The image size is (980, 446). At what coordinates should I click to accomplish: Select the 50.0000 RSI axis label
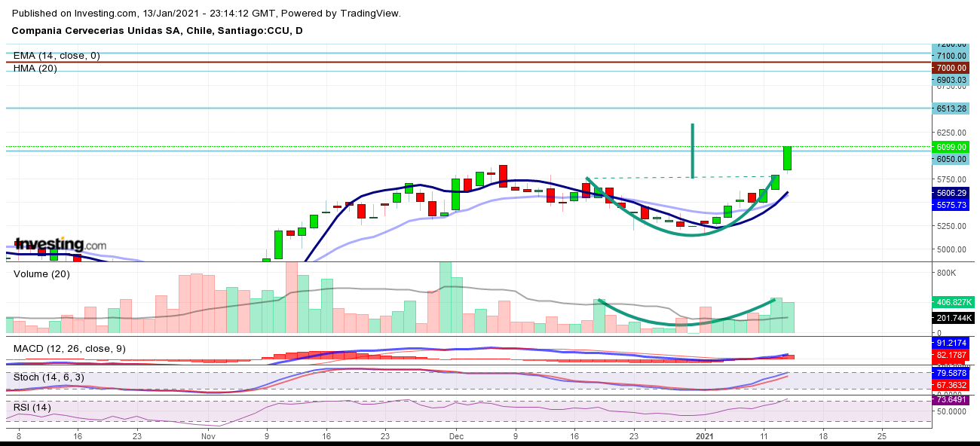tap(952, 412)
